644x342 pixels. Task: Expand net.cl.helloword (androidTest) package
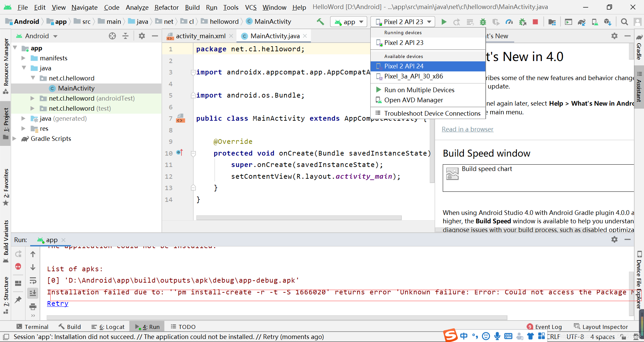pyautogui.click(x=33, y=98)
